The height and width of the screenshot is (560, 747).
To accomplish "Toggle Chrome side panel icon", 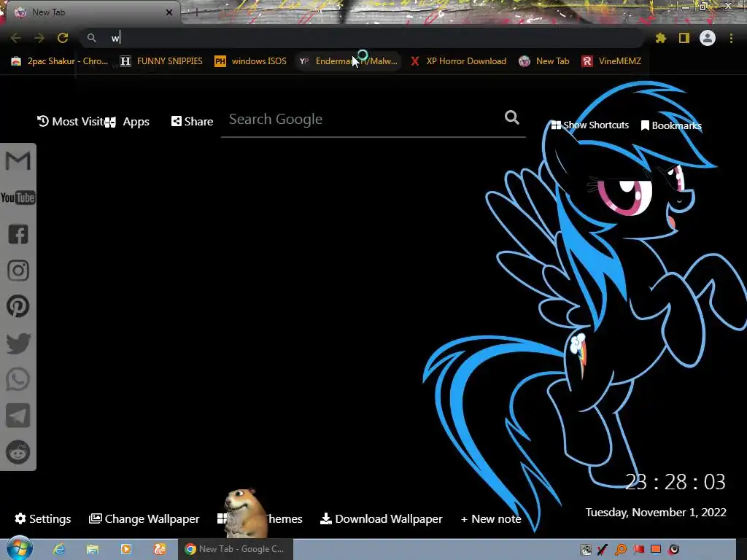I will coord(684,38).
